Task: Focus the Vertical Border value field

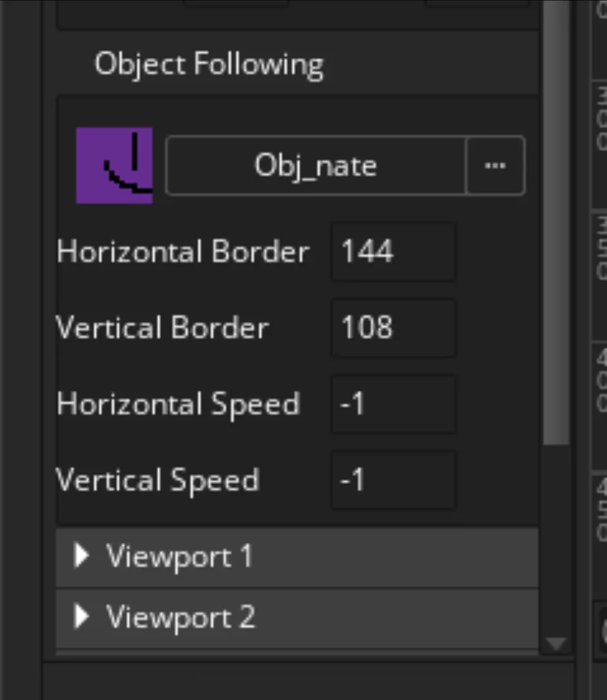Action: (x=393, y=328)
